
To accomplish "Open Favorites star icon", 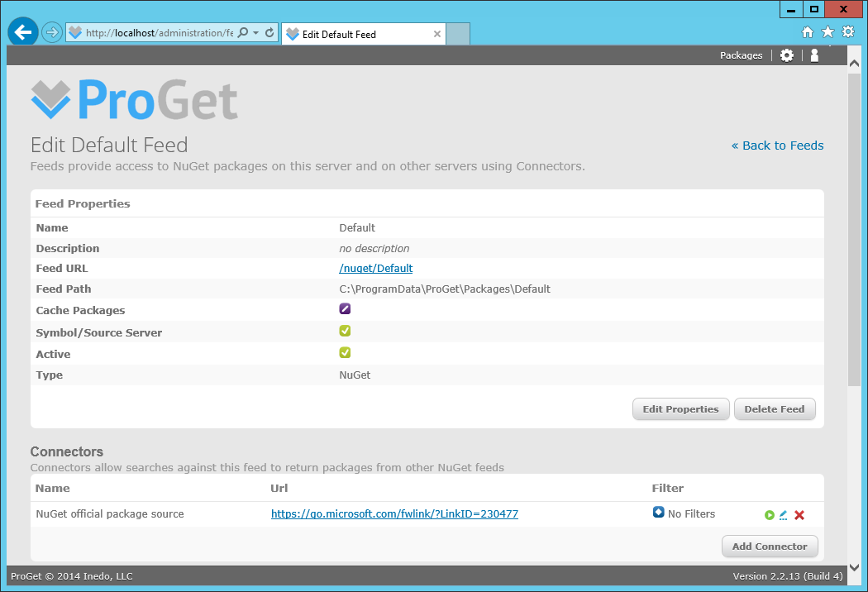I will pyautogui.click(x=827, y=31).
